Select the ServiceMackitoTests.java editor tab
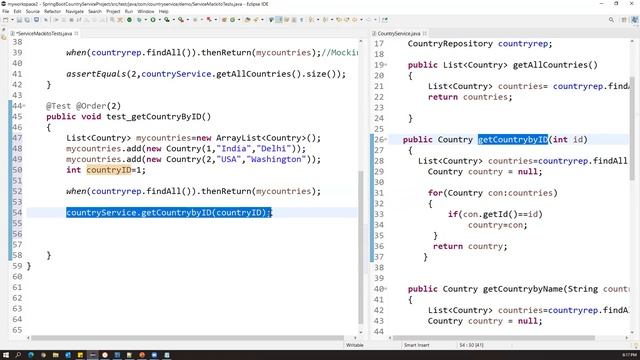 [44, 33]
